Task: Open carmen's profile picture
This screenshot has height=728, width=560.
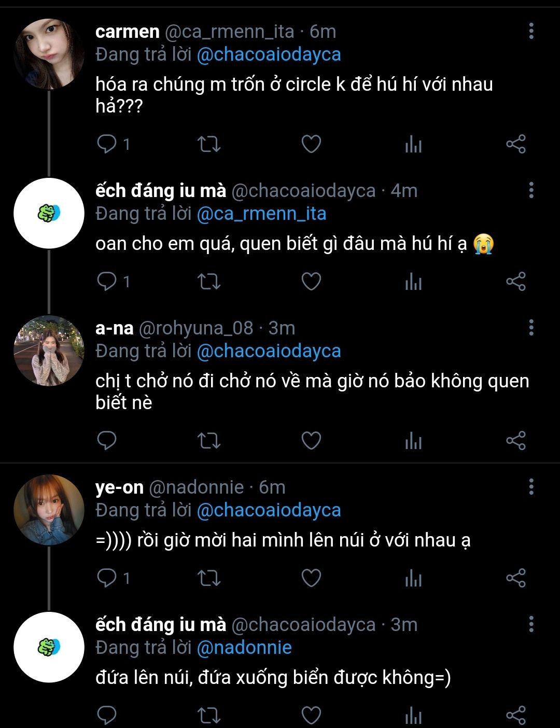Action: (49, 54)
